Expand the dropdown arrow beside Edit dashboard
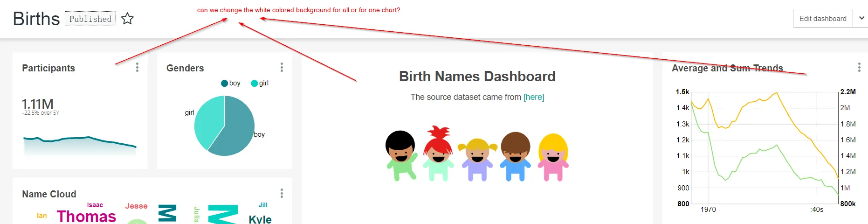Screen dimensions: 868x224 861,19
